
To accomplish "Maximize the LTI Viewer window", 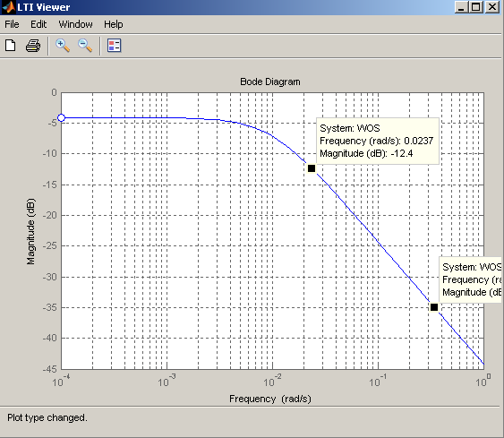I will coord(476,7).
